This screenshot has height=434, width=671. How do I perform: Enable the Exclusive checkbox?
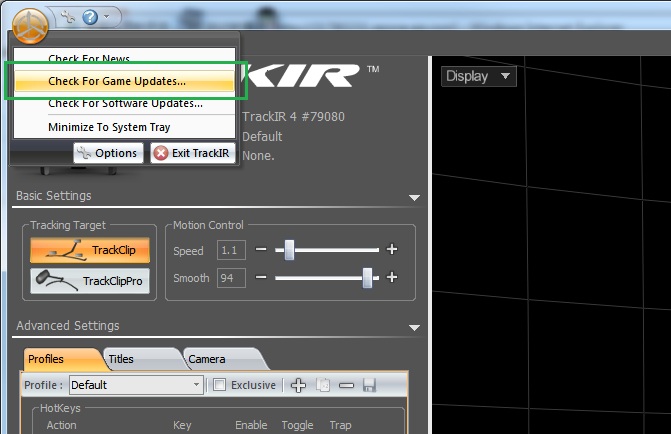pyautogui.click(x=220, y=385)
